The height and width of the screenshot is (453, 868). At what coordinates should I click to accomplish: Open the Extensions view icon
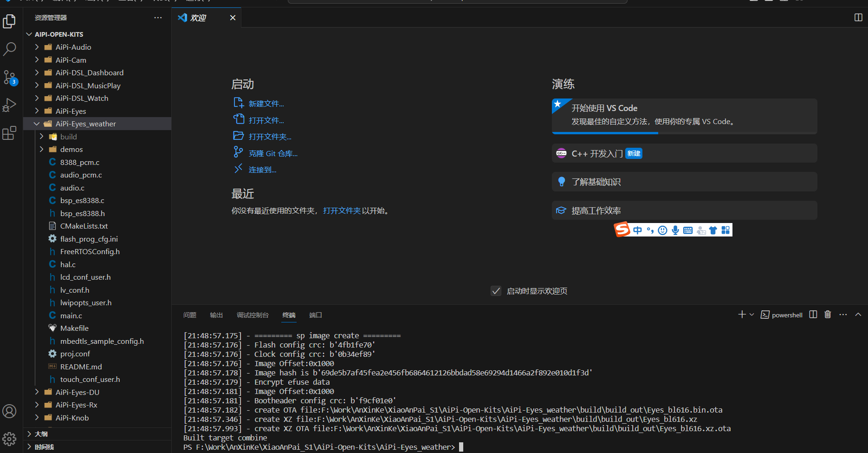click(9, 133)
